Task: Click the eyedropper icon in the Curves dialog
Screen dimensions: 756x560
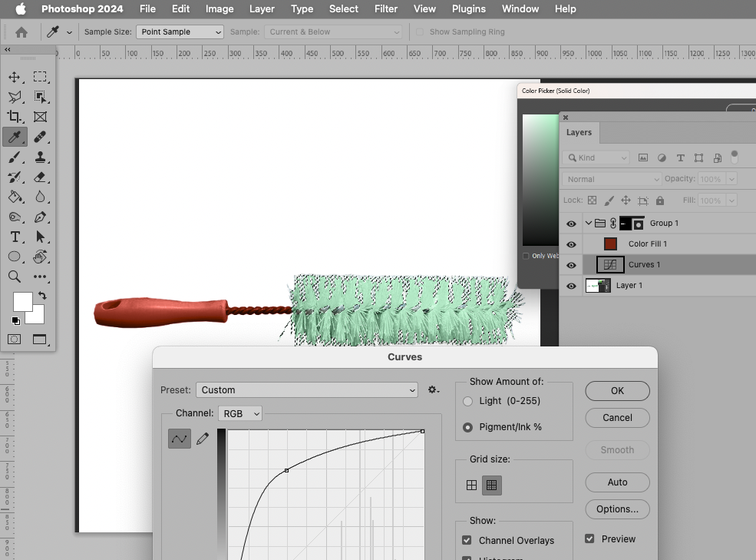Action: pos(202,438)
